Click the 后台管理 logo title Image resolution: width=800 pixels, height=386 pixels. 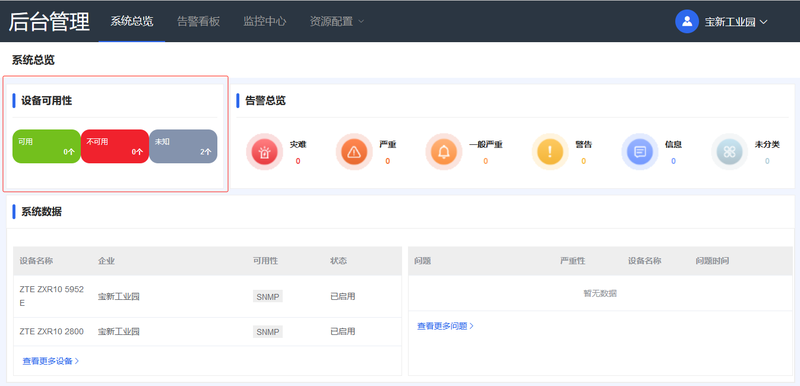(x=49, y=22)
